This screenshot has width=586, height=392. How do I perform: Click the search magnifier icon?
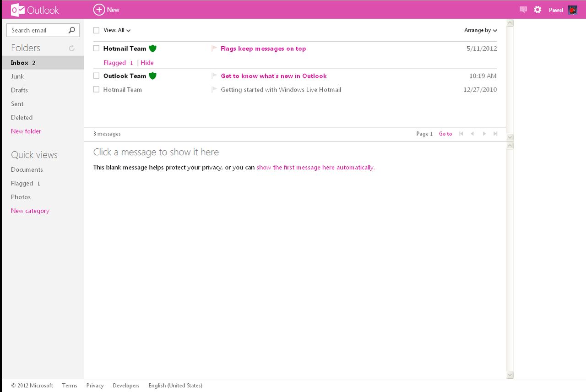coord(72,30)
